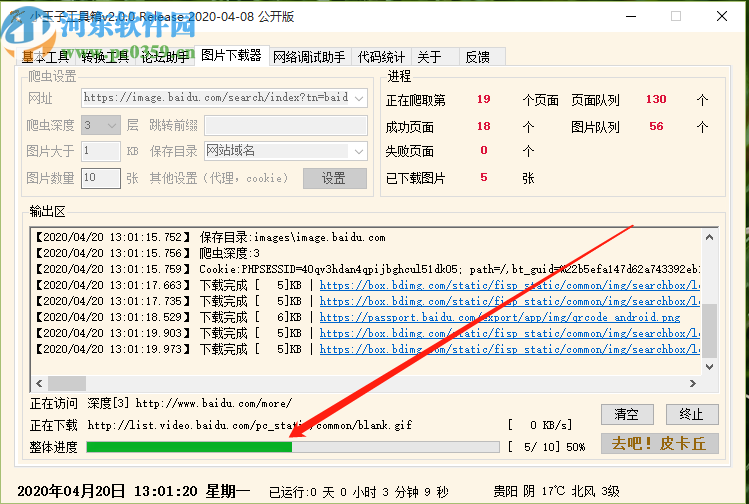Open the 13:01:19.903 download link
The width and height of the screenshot is (749, 504).
pos(510,333)
